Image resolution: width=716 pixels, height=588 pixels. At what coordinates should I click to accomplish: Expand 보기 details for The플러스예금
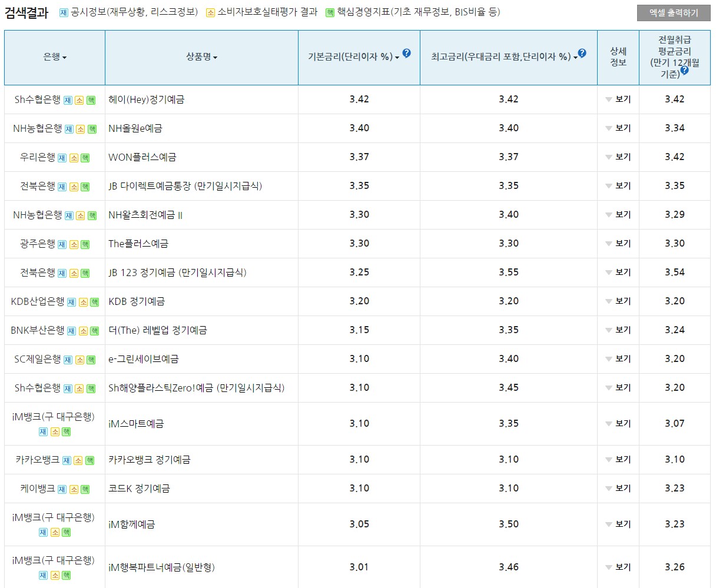point(618,244)
